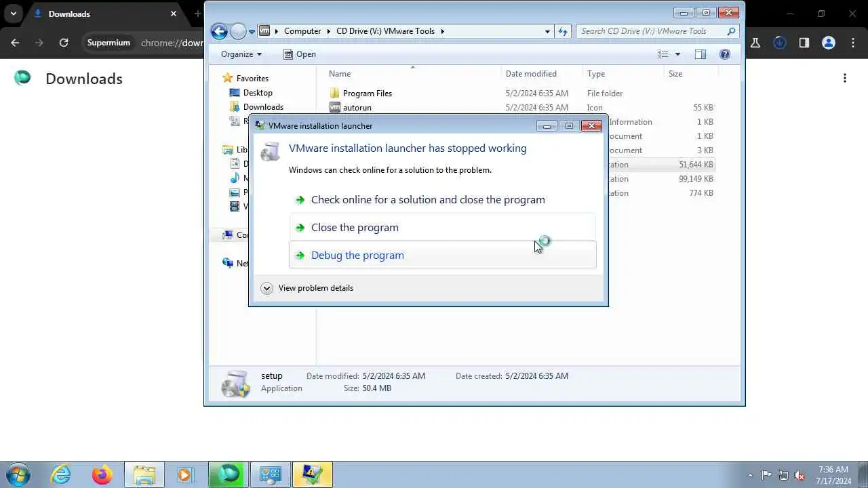This screenshot has height=488, width=868.
Task: Open browser experiments flask icon
Action: 755,43
